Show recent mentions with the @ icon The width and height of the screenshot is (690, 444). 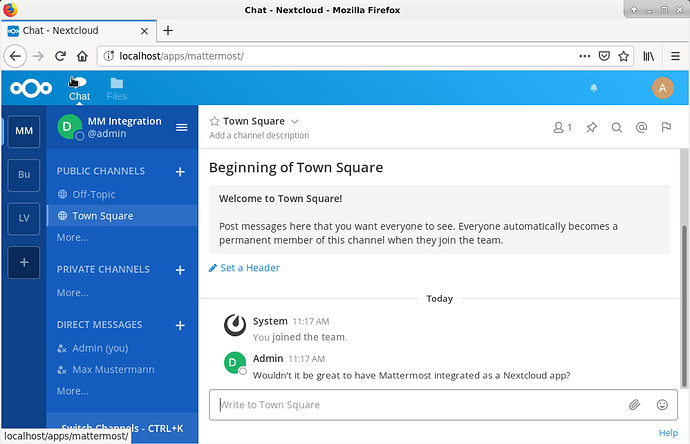(x=642, y=128)
